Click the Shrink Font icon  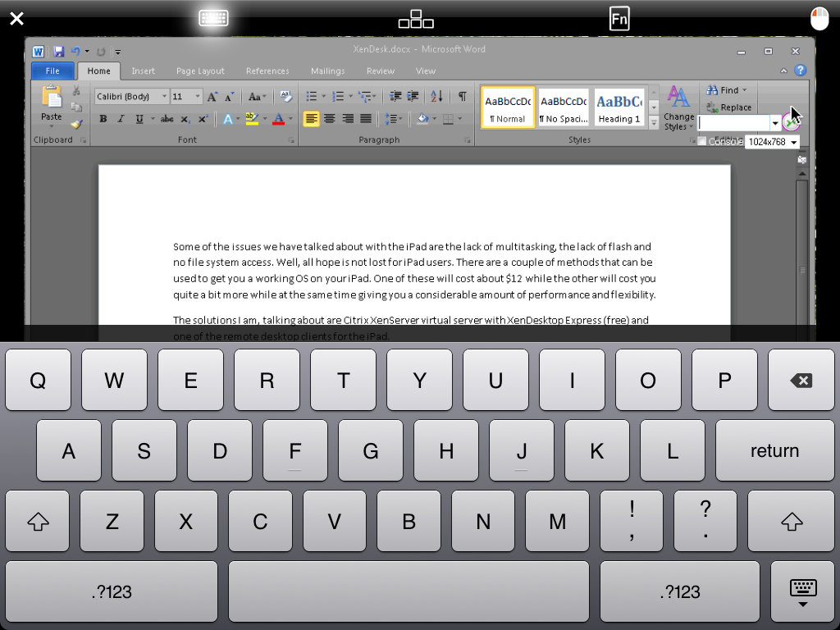(230, 97)
